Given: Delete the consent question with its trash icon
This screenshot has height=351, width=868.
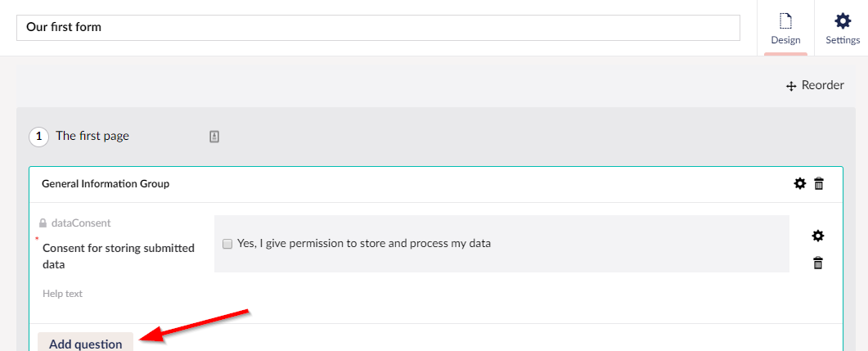Looking at the screenshot, I should click(x=817, y=263).
